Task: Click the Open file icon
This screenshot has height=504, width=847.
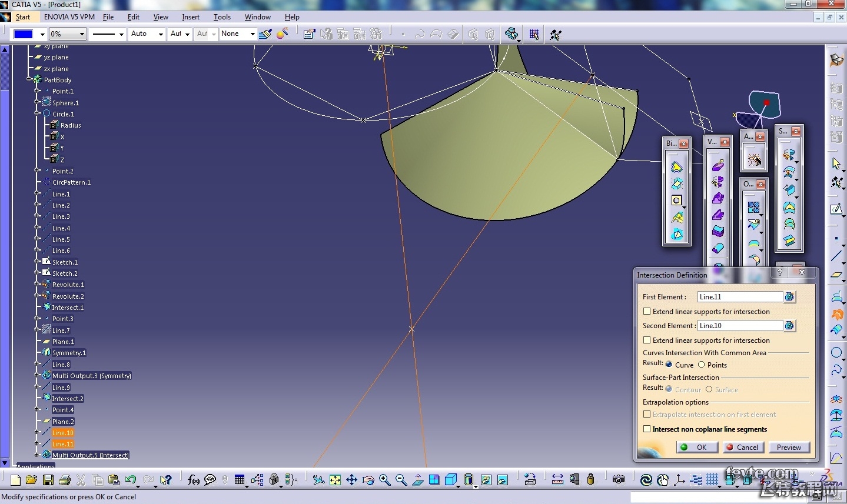Action: [32, 480]
